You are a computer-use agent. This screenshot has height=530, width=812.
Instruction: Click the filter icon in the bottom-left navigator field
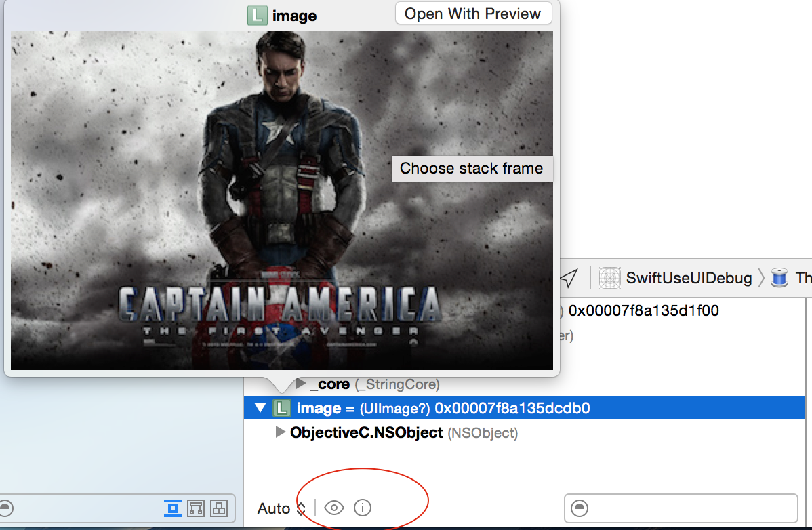(6, 508)
